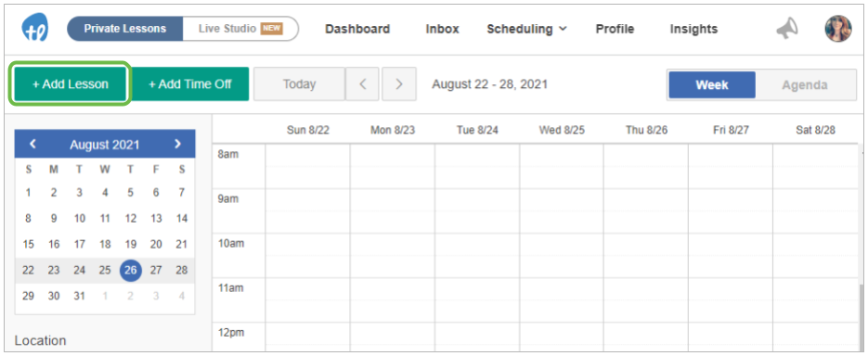Switch calendar to Week view
The width and height of the screenshot is (868, 356).
712,84
